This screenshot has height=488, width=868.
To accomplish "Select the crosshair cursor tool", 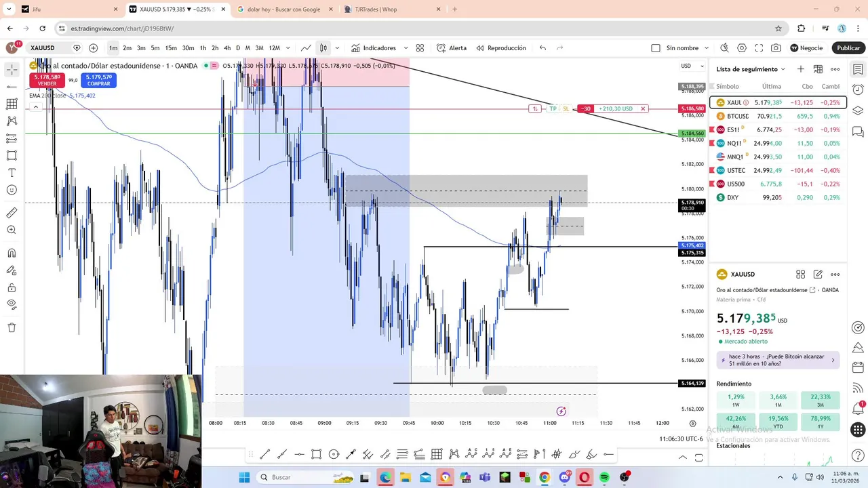I will pos(12,69).
